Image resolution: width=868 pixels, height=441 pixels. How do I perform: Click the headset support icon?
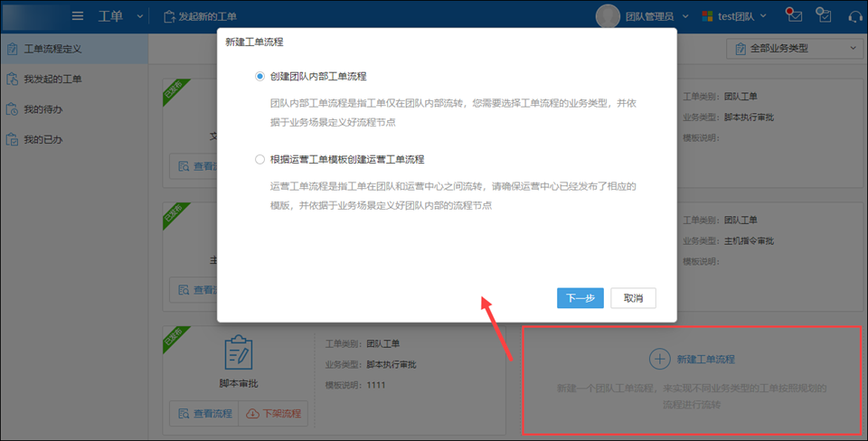tap(855, 16)
